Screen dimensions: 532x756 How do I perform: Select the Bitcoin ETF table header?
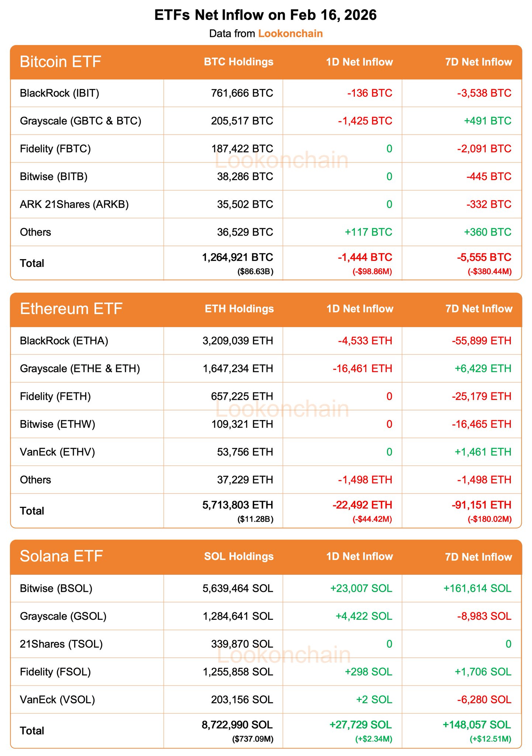click(x=61, y=62)
